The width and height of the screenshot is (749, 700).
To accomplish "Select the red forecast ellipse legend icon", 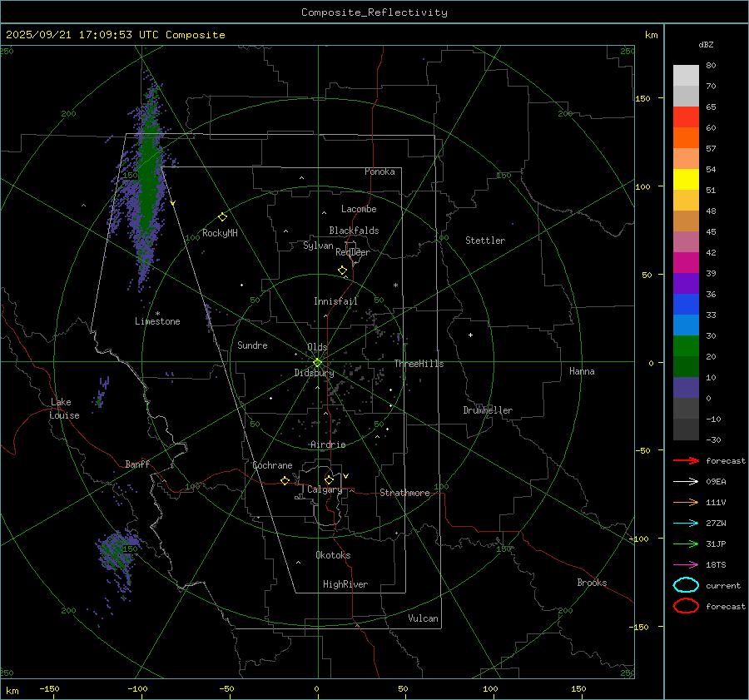I will pos(686,606).
